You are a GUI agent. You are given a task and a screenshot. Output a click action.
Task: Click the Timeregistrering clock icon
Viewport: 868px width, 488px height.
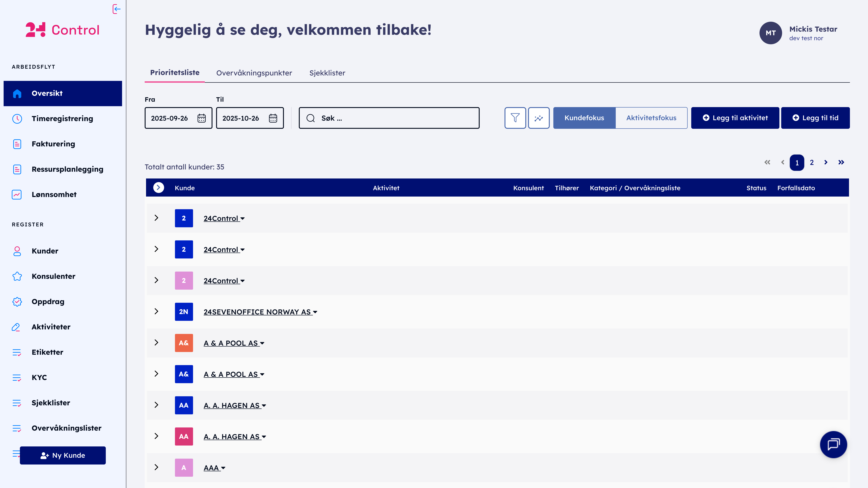pyautogui.click(x=17, y=118)
